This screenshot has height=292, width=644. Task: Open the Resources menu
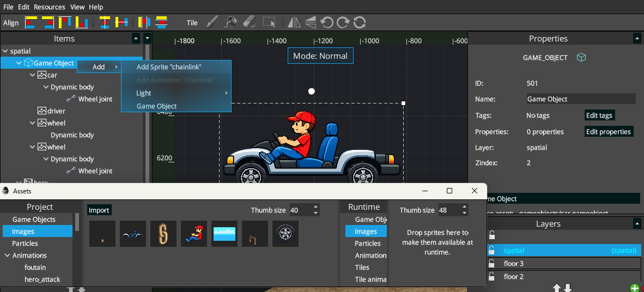point(49,7)
